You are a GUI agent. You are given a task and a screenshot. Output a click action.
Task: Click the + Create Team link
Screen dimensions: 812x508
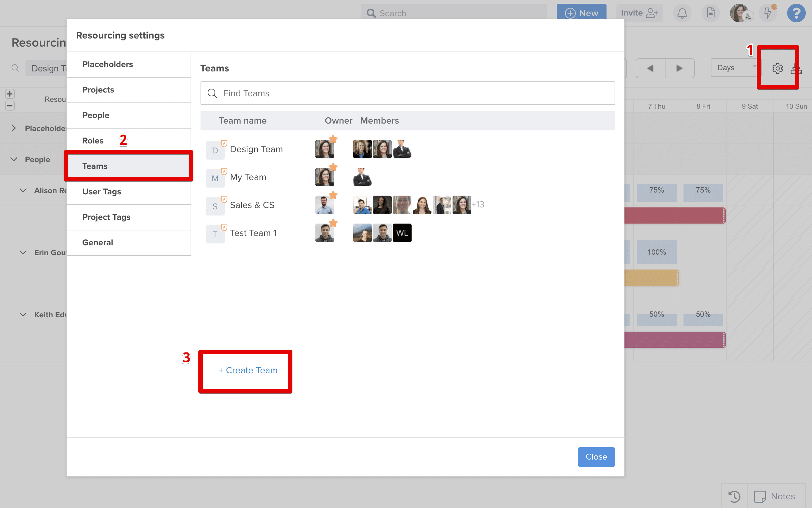(248, 370)
